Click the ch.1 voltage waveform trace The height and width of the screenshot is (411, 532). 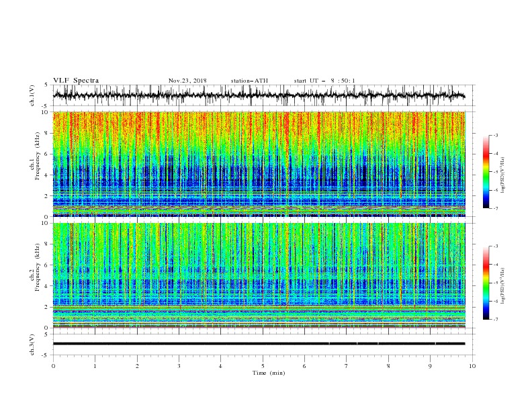coord(259,95)
